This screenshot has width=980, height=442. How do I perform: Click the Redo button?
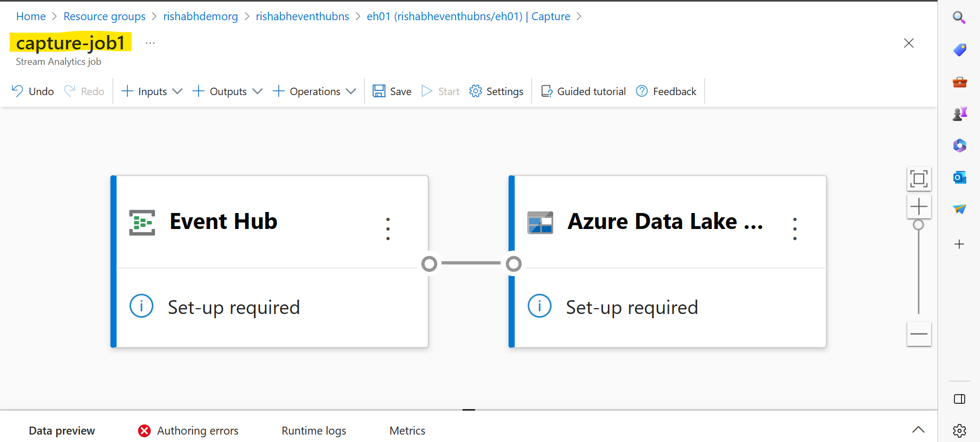click(x=84, y=91)
